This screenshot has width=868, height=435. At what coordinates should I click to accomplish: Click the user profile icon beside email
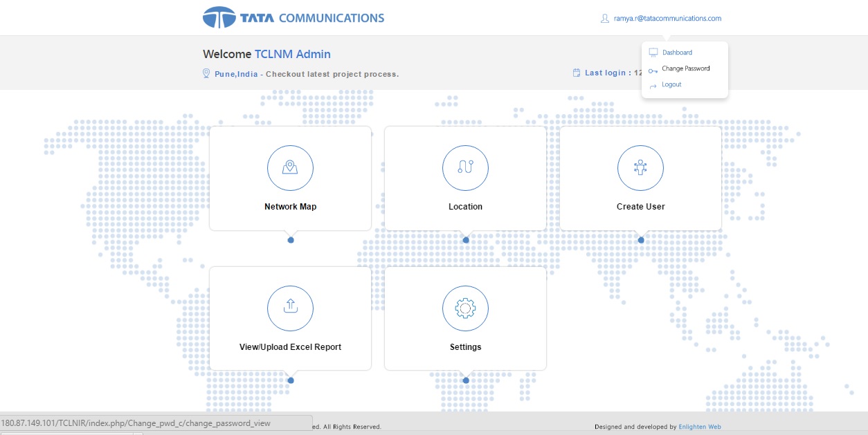click(x=604, y=19)
